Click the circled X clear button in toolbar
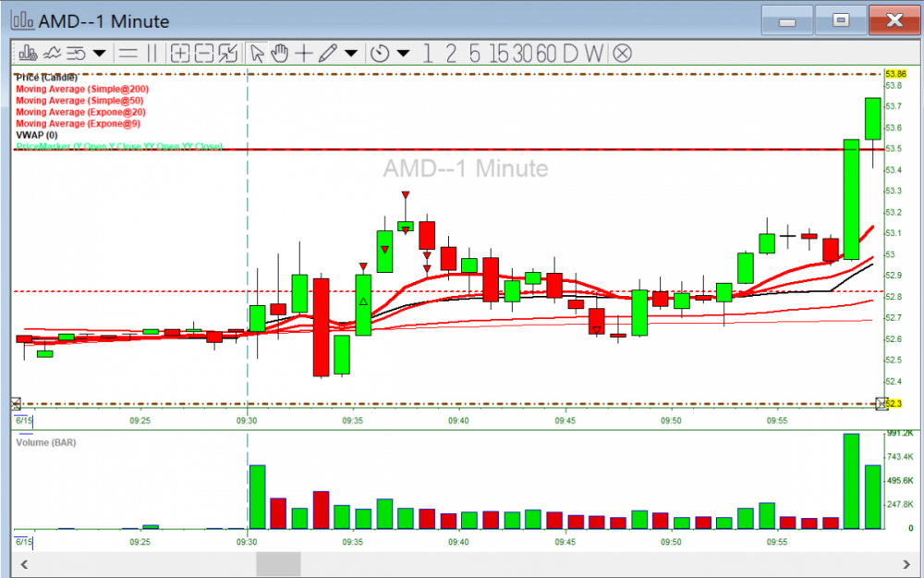This screenshot has width=924, height=578. (623, 53)
